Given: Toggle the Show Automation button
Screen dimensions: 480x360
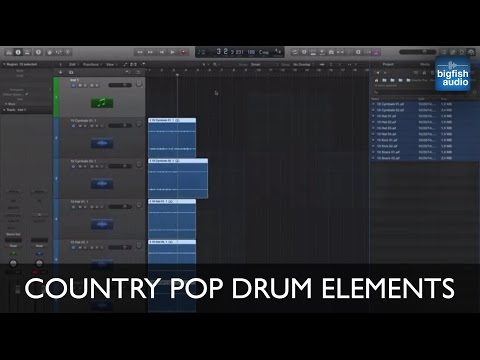Looking at the screenshot, I should point(126,64).
